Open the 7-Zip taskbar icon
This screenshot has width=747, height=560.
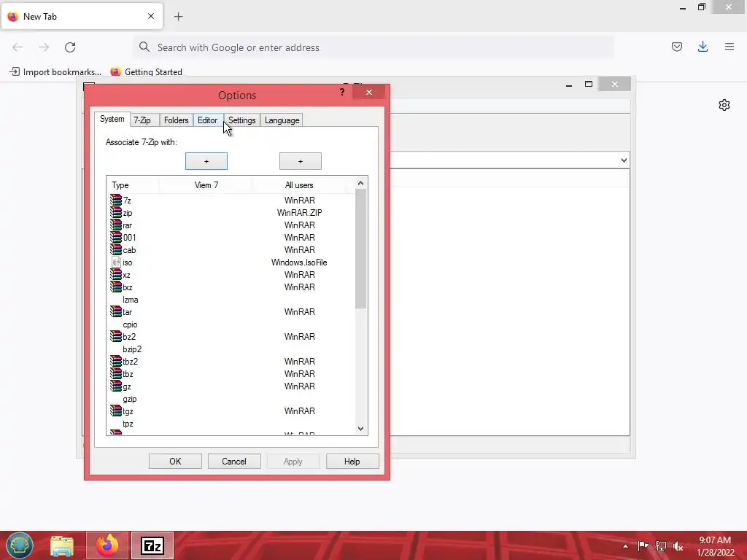pyautogui.click(x=152, y=545)
